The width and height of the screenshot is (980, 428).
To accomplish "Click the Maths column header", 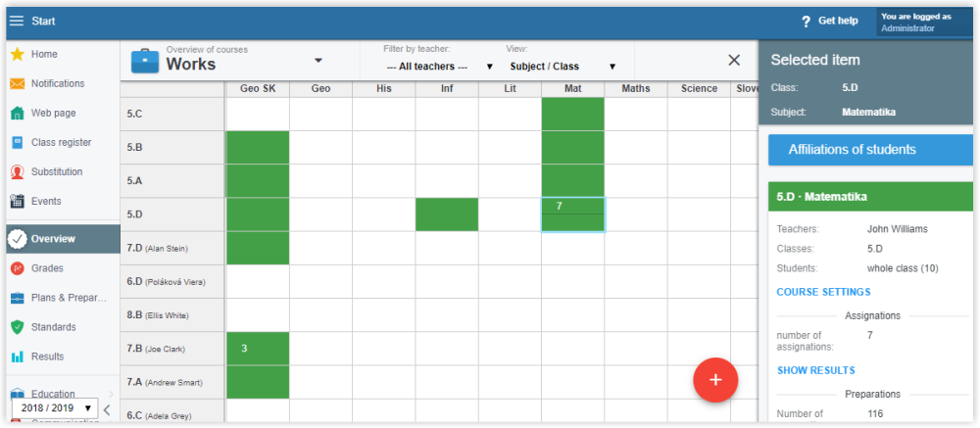I will coord(636,89).
